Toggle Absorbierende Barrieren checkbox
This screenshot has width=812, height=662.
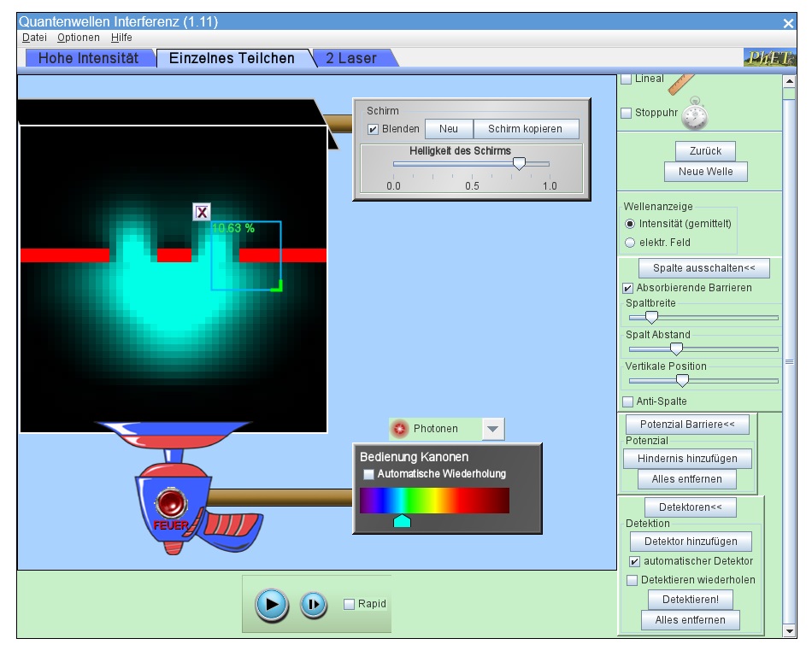click(x=627, y=288)
